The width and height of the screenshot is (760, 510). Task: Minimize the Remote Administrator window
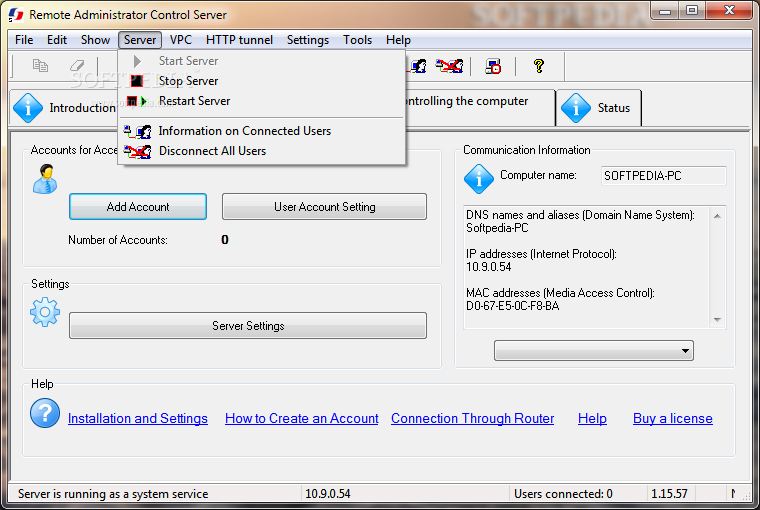665,11
